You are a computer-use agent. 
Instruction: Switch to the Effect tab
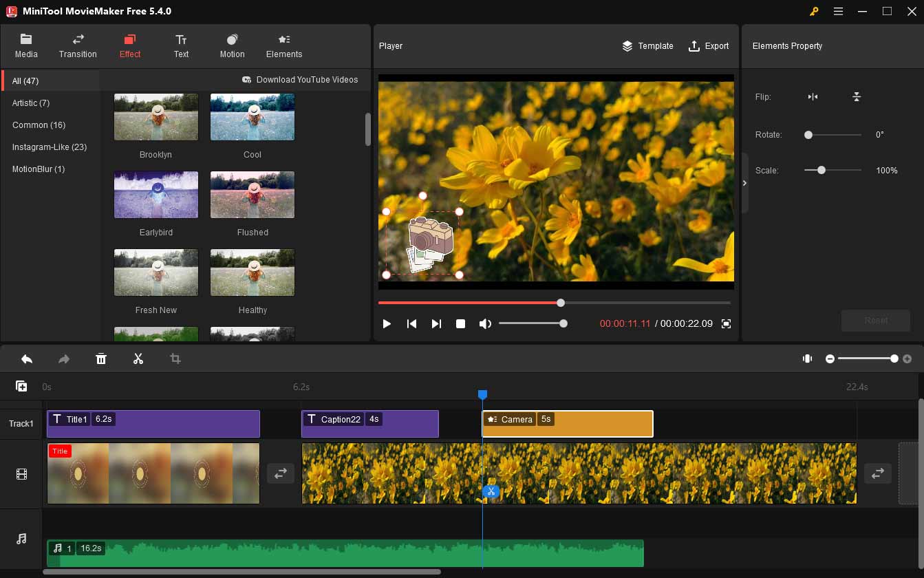pos(130,46)
